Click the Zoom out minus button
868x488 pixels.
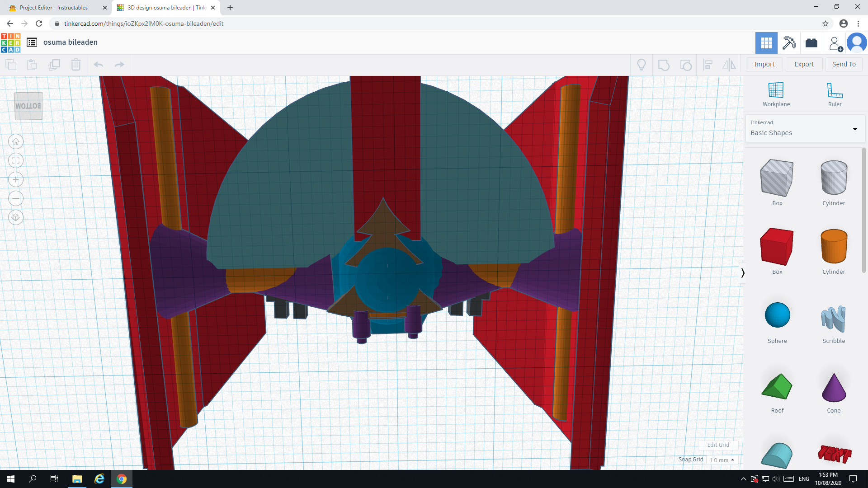pyautogui.click(x=16, y=199)
